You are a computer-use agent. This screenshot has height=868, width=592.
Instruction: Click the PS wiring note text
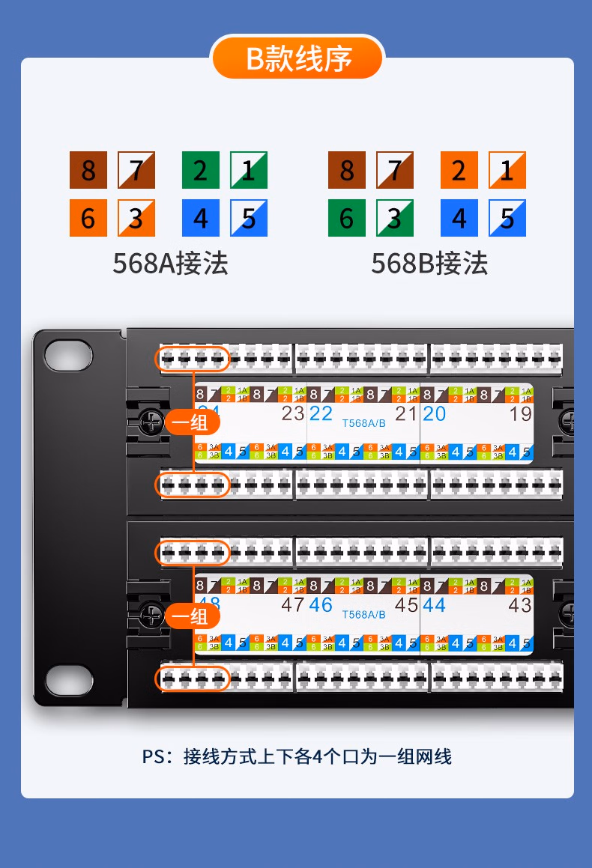click(x=297, y=756)
